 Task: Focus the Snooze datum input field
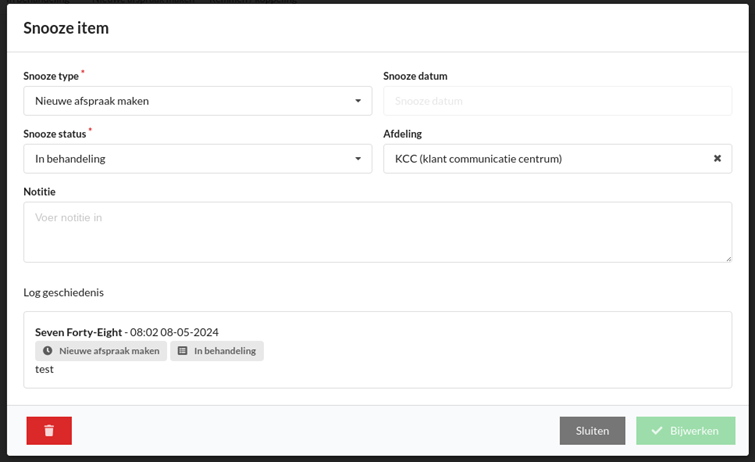pos(558,101)
